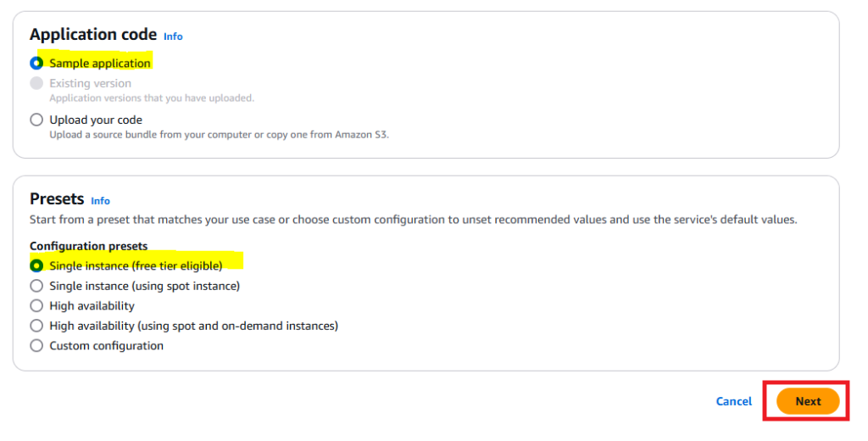The image size is (868, 441).
Task: Choose the Existing version radio option
Action: [x=36, y=83]
